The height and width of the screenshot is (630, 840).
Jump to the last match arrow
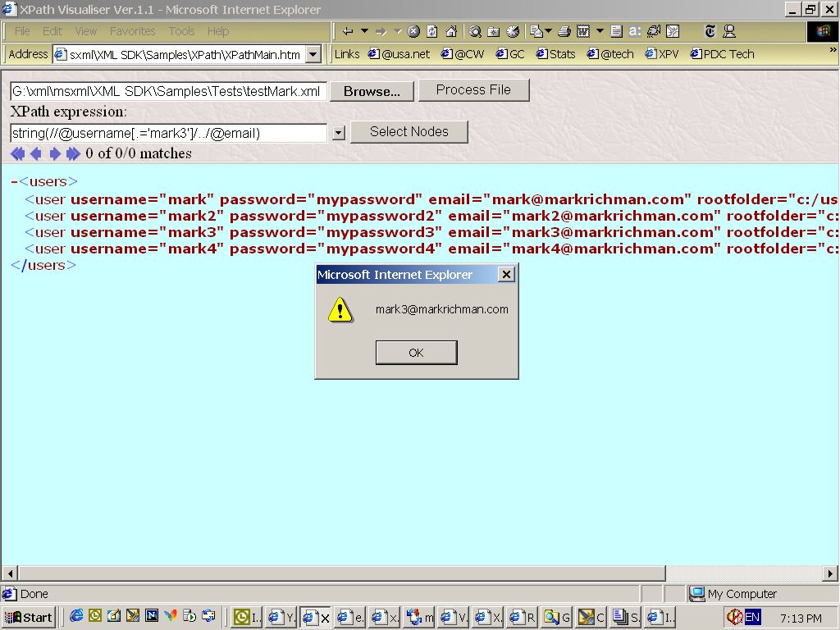[x=73, y=153]
